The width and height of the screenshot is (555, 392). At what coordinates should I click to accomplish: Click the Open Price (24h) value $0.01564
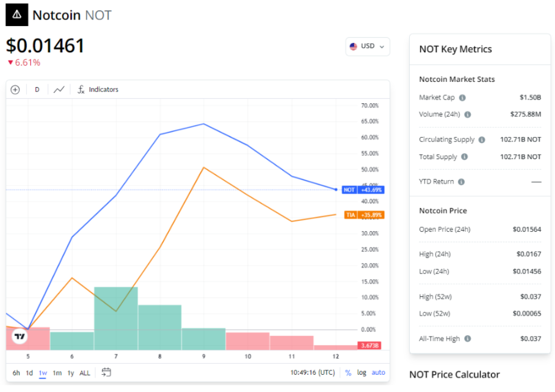pyautogui.click(x=527, y=229)
